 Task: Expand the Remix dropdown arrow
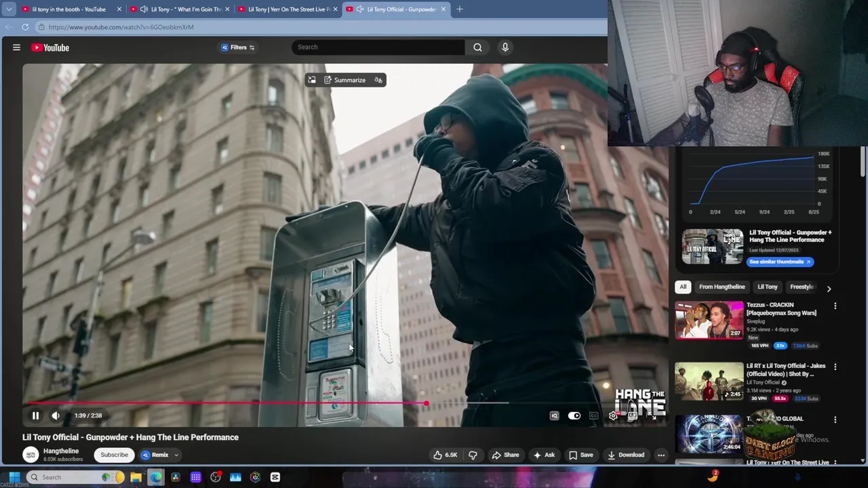tap(176, 455)
